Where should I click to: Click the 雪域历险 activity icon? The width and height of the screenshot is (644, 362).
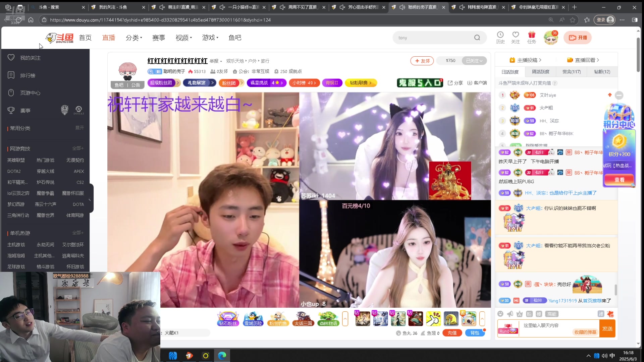point(253,318)
